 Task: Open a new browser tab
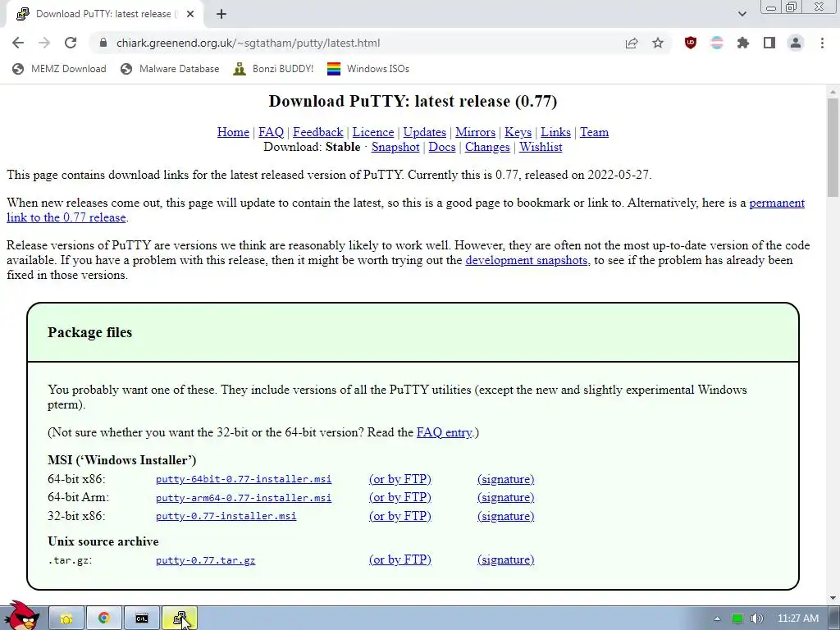pyautogui.click(x=221, y=14)
